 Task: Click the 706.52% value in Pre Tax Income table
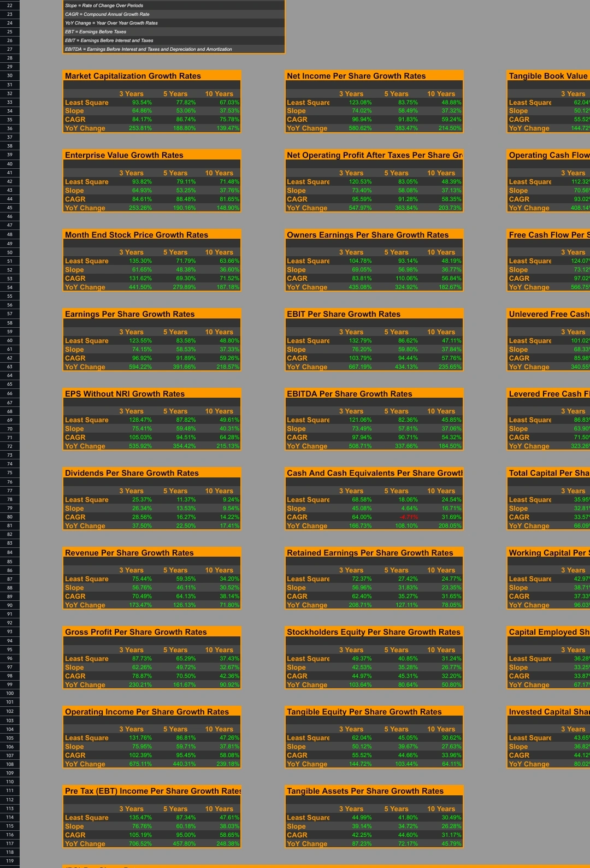click(x=140, y=844)
